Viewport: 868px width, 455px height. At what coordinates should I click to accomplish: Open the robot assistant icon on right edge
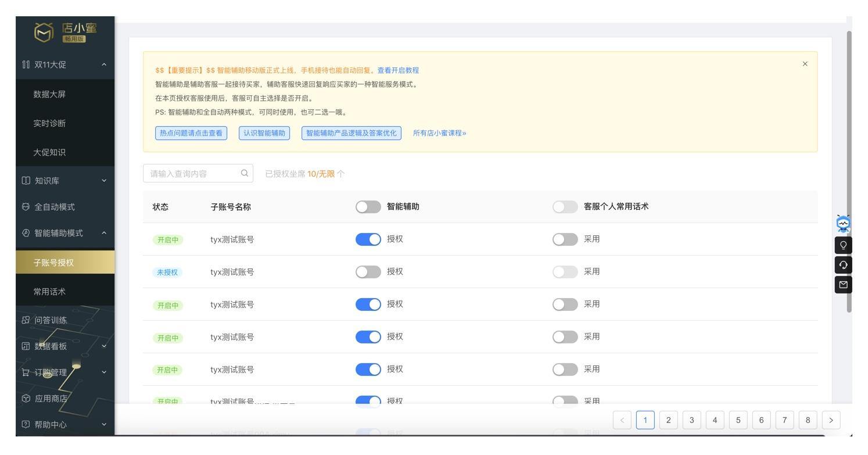843,224
